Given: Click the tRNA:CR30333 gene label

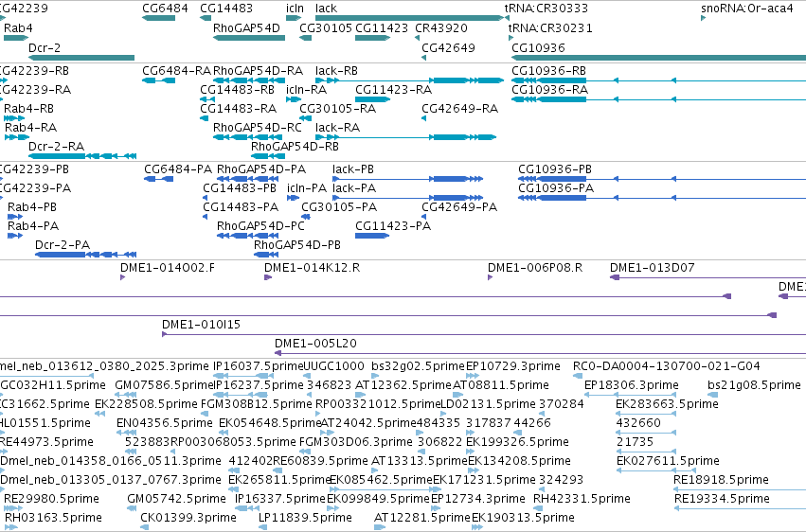Looking at the screenshot, I should (x=546, y=9).
